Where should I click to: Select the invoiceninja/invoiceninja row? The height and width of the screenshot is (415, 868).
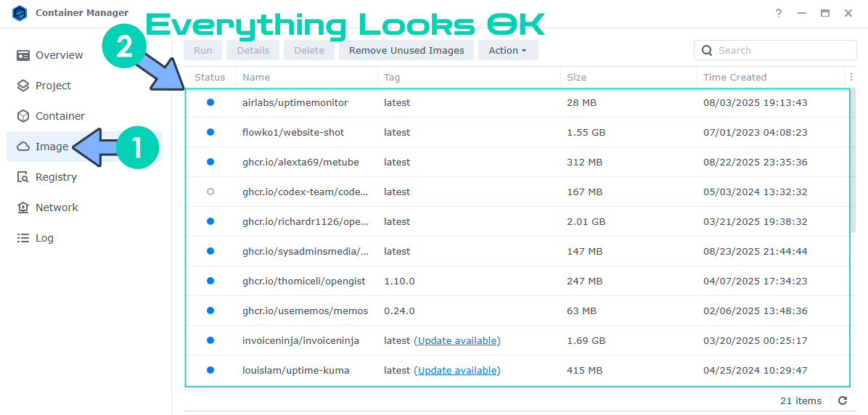(x=517, y=341)
